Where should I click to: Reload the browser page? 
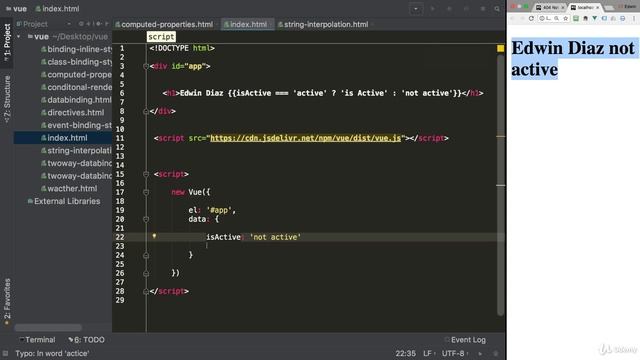(x=531, y=18)
